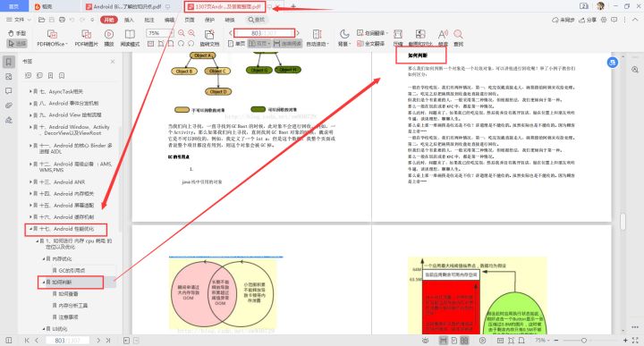
Task: Select the 批注 ribbon tab
Action: click(x=149, y=20)
